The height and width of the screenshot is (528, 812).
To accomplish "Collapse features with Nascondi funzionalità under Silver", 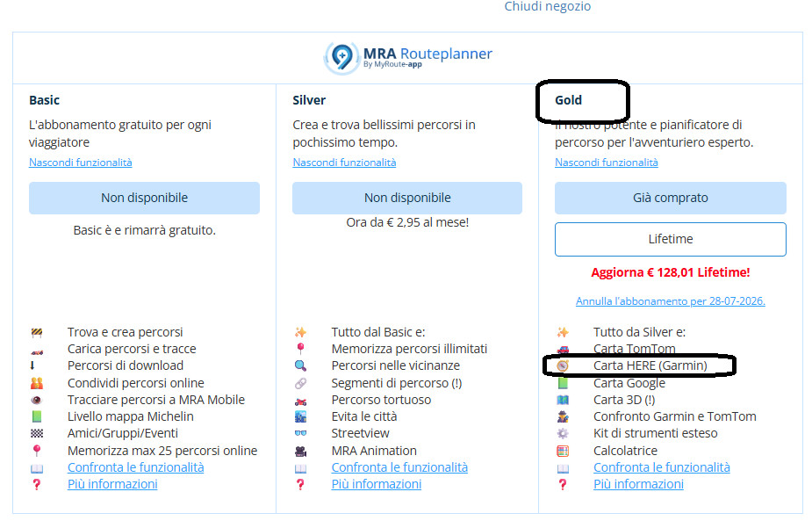I will (x=344, y=163).
